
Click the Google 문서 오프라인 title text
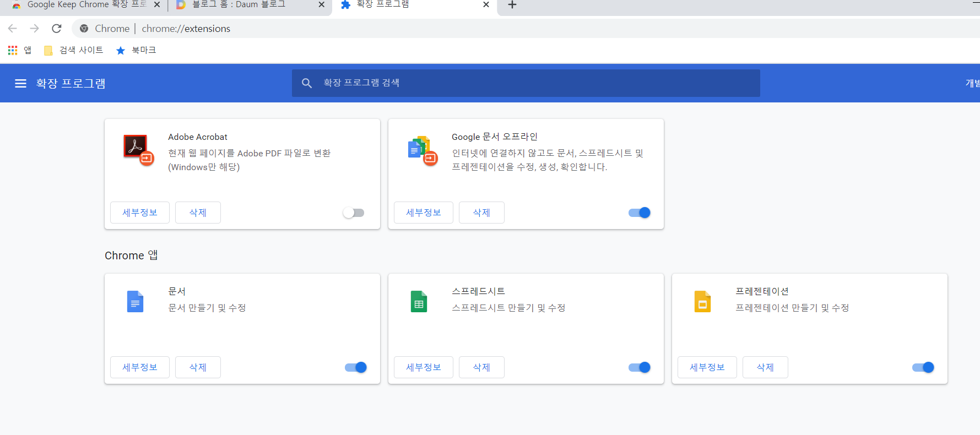pyautogui.click(x=495, y=137)
